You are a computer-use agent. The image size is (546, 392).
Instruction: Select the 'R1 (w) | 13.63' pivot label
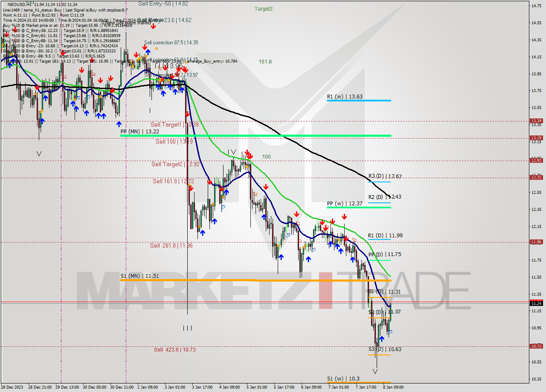click(345, 97)
